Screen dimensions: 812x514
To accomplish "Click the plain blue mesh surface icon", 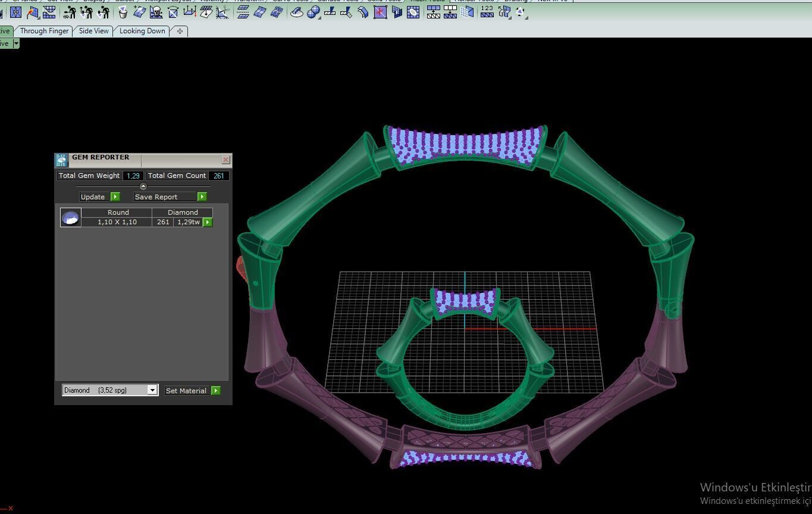I will pyautogui.click(x=259, y=12).
